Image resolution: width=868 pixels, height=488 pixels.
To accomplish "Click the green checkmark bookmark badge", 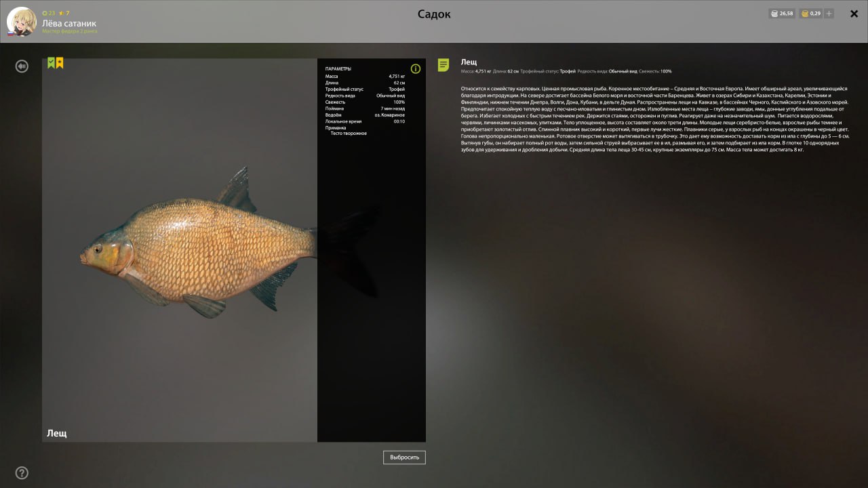I will coord(51,63).
